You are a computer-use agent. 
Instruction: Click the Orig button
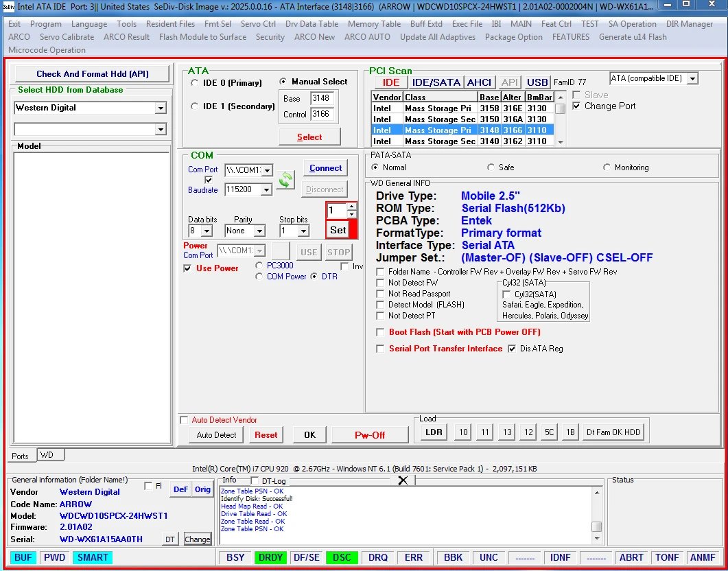click(x=202, y=489)
